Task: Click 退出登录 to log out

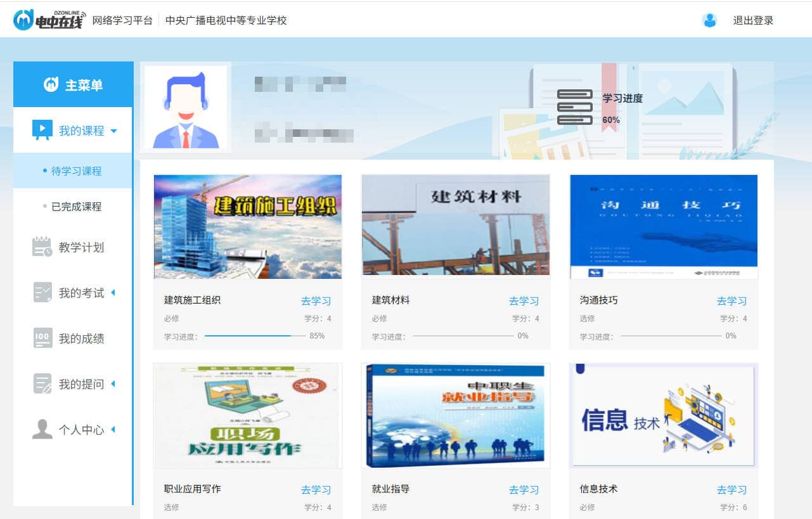Action: point(753,20)
